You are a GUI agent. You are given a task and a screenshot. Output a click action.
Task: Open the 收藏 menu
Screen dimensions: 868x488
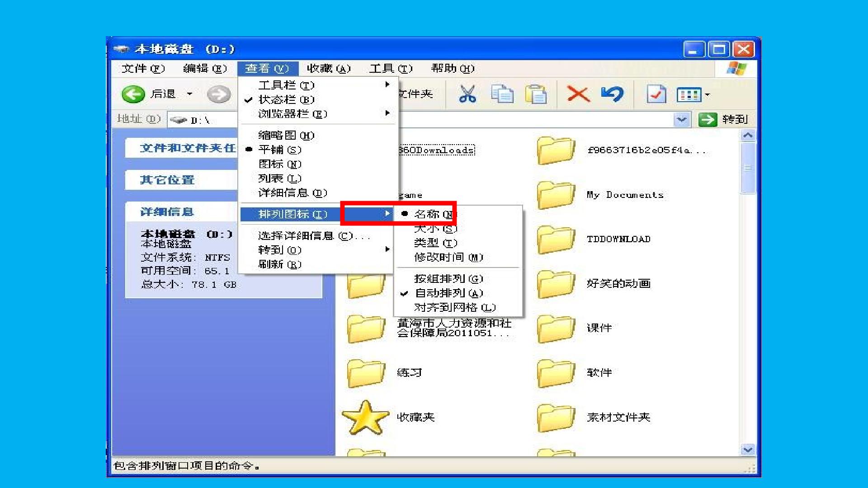point(329,69)
